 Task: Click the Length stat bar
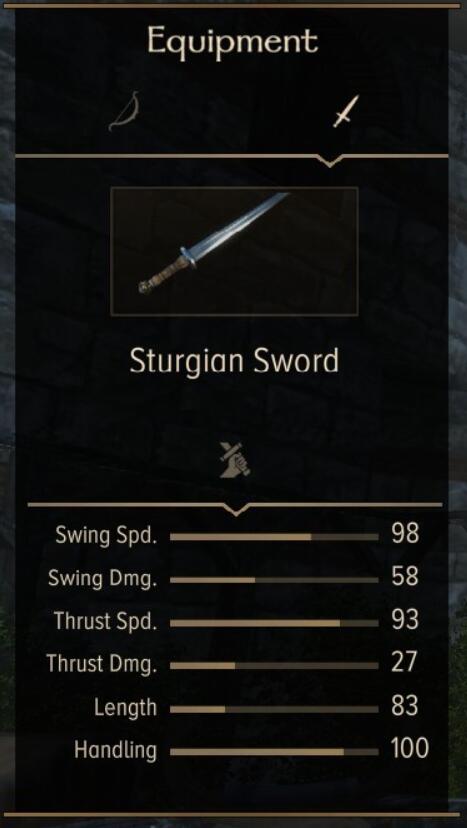pyautogui.click(x=274, y=709)
